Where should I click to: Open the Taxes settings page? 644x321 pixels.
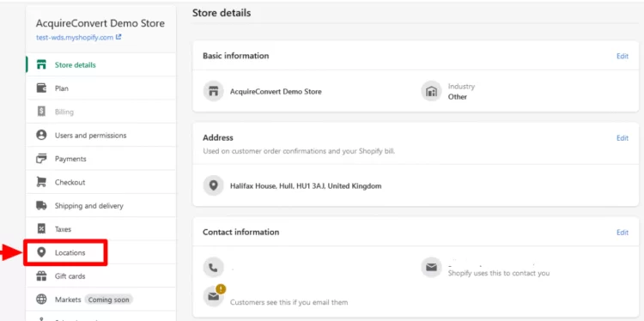click(101, 229)
